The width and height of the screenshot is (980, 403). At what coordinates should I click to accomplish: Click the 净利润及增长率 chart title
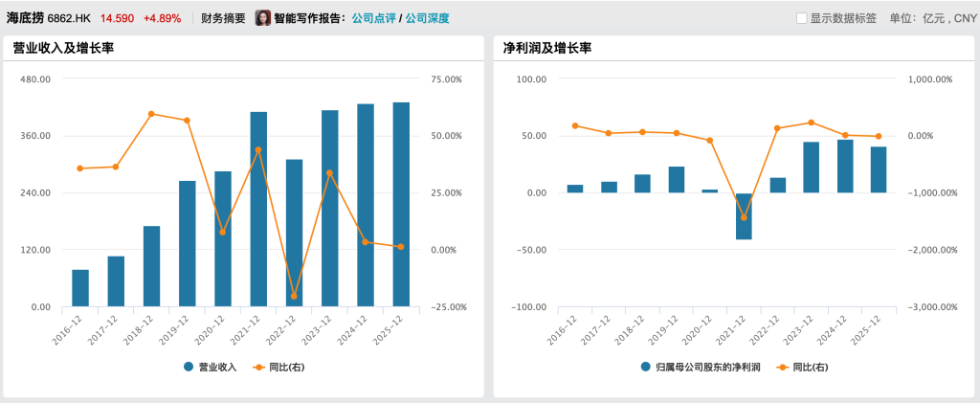[x=547, y=49]
